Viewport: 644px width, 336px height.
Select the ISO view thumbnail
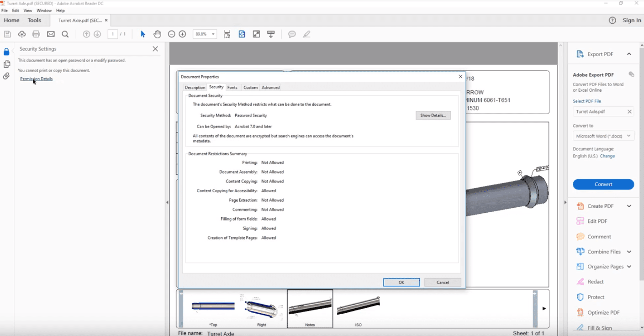358,309
